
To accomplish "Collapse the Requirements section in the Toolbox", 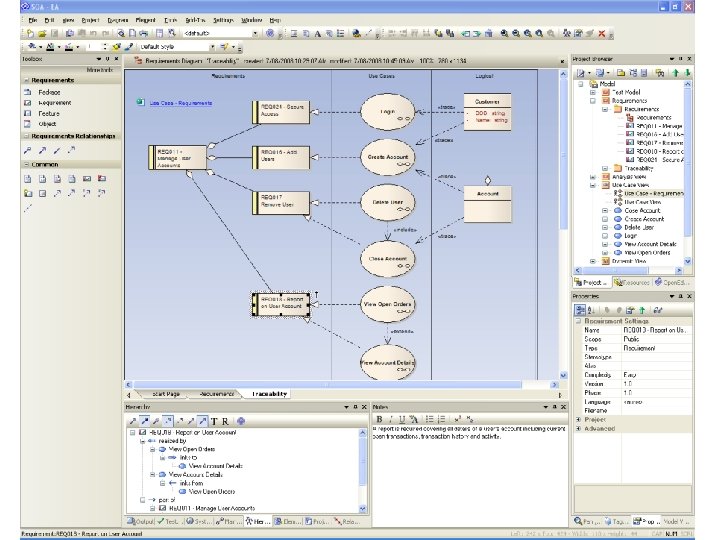I will point(26,80).
